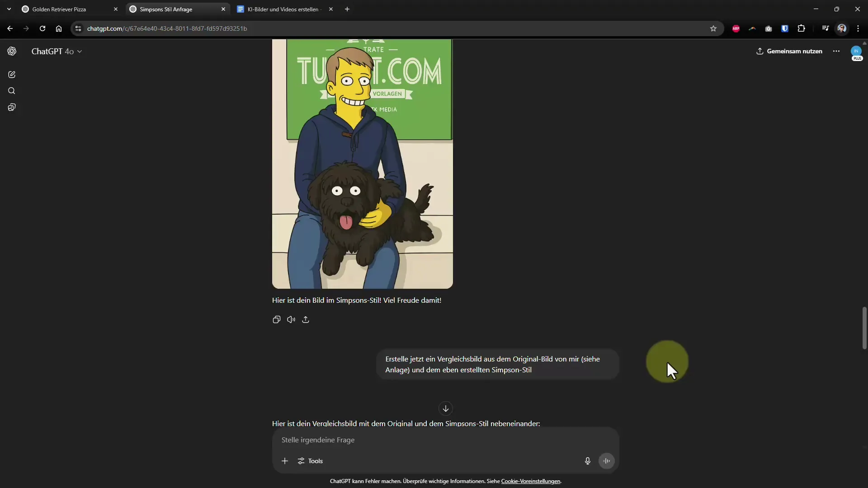The height and width of the screenshot is (488, 868).
Task: Open the Bitwarden shield extension icon
Action: (x=785, y=28)
